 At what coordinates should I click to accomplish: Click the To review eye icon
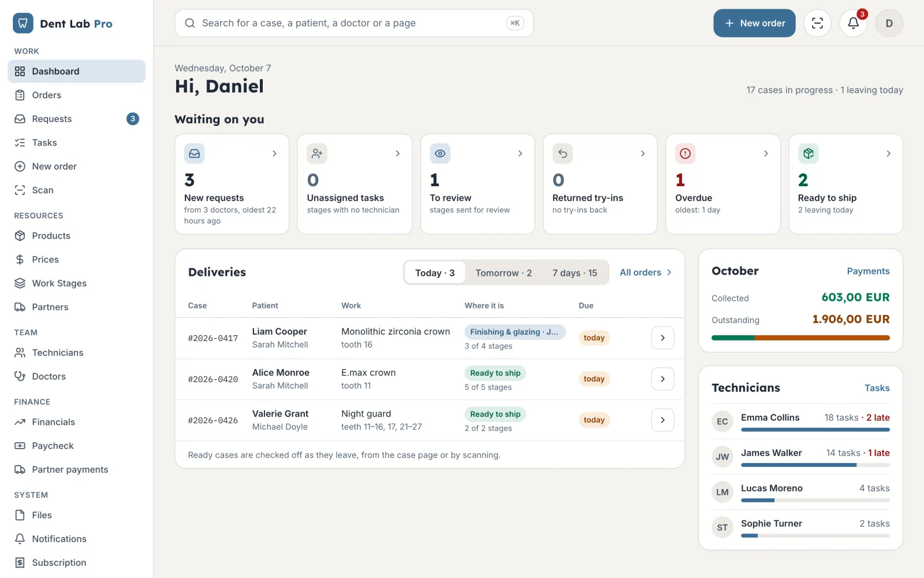click(440, 153)
